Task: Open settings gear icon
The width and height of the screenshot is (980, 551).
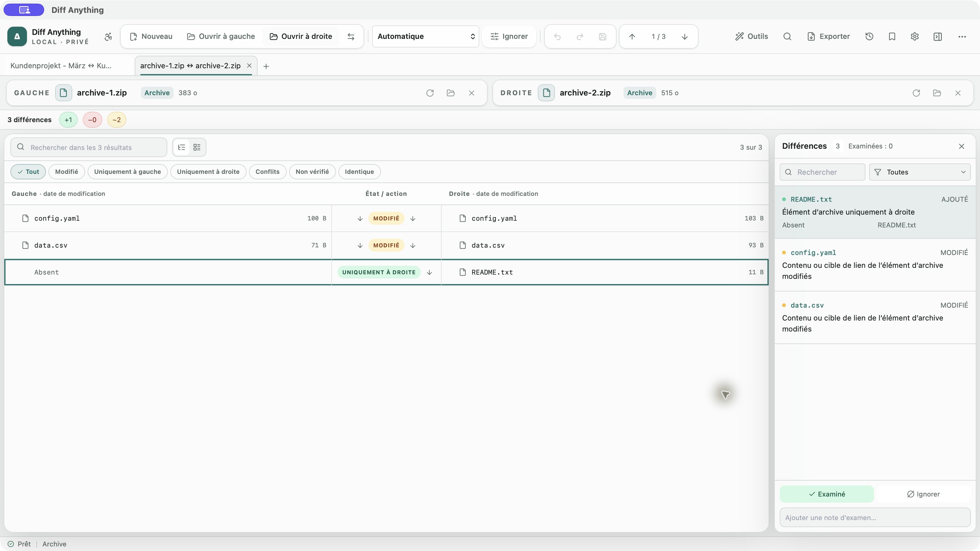Action: [x=914, y=36]
